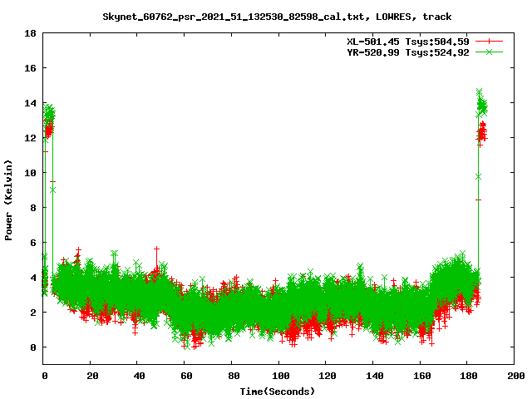The width and height of the screenshot is (532, 399).
Task: Click the "Time(Seconds)" x-axis label
Action: [277, 392]
